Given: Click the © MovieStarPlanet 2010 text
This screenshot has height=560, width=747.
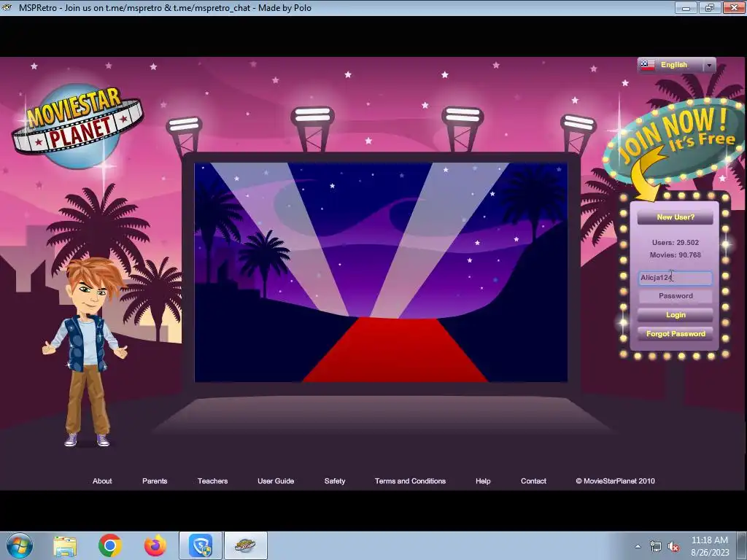Looking at the screenshot, I should coord(615,481).
